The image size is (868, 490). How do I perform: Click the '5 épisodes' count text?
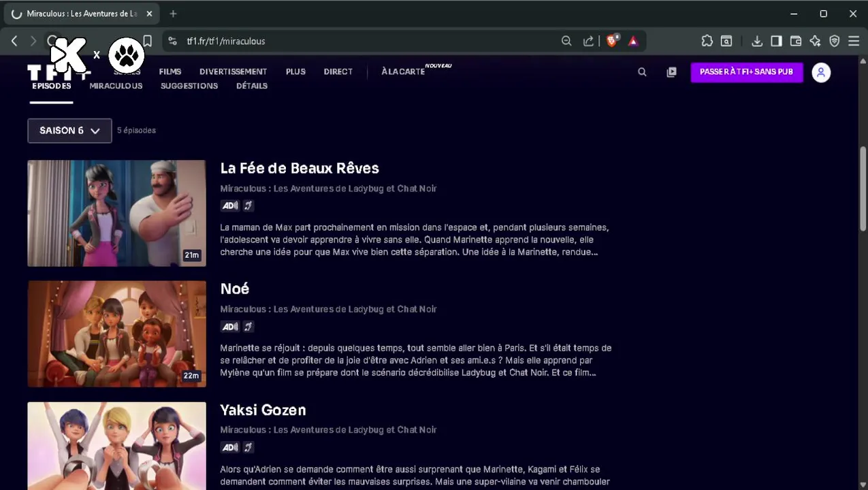136,130
